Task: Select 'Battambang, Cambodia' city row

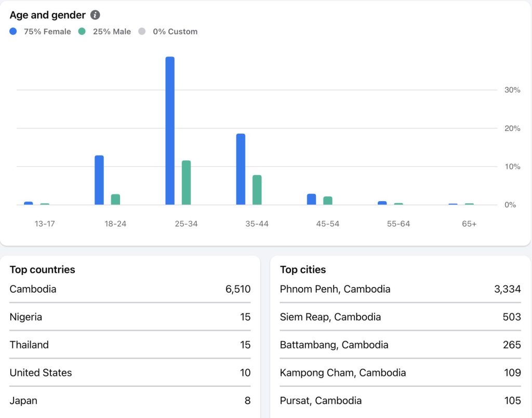Action: [x=401, y=345]
